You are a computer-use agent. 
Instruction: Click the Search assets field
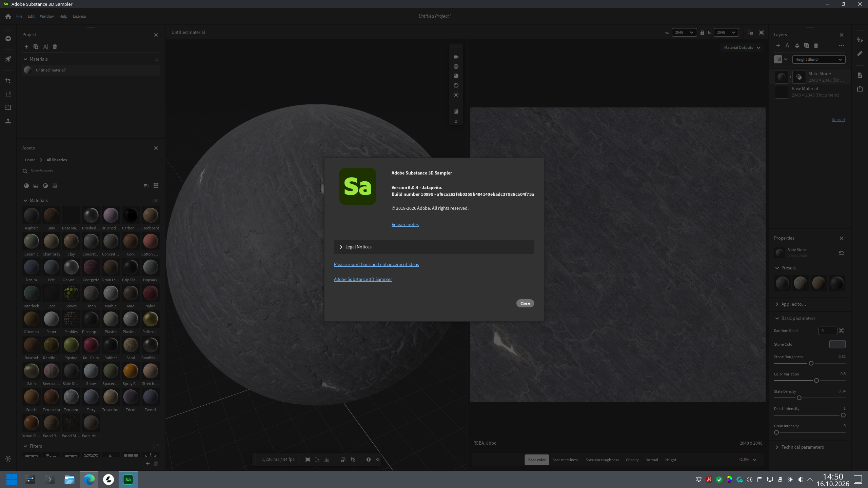pyautogui.click(x=91, y=171)
